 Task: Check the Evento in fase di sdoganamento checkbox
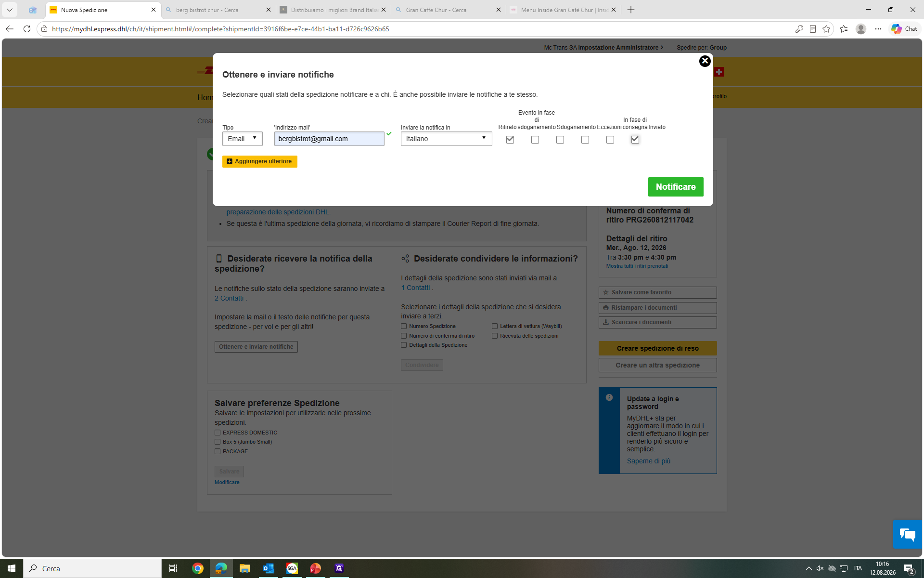click(535, 140)
